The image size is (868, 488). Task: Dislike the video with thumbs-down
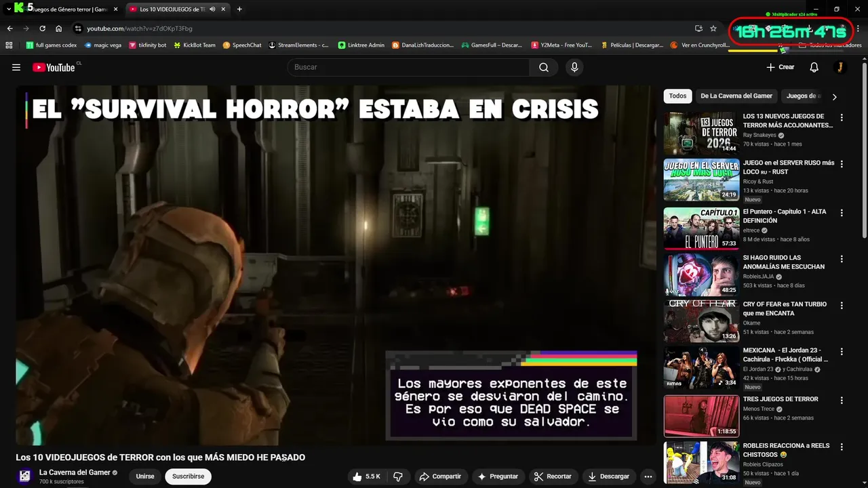click(398, 476)
